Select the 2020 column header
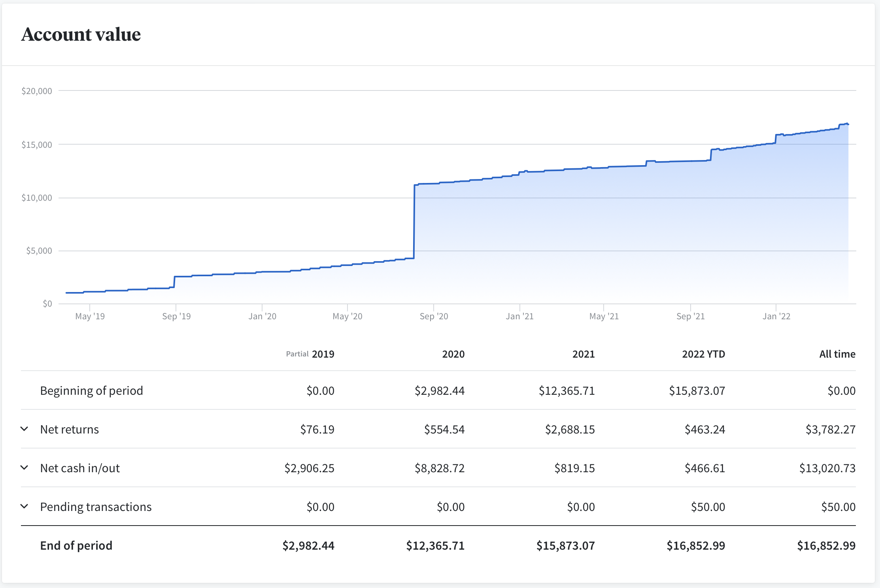This screenshot has height=588, width=880. coord(453,354)
